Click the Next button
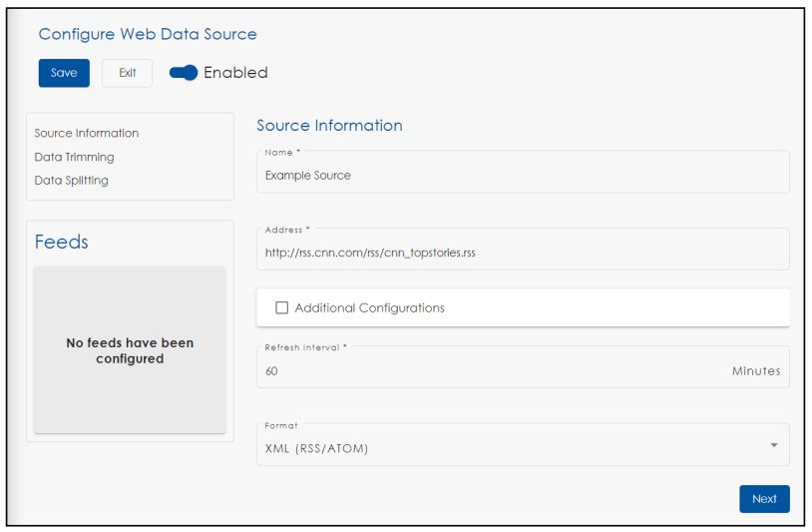Screen dimensions: 812x532 tap(764, 499)
